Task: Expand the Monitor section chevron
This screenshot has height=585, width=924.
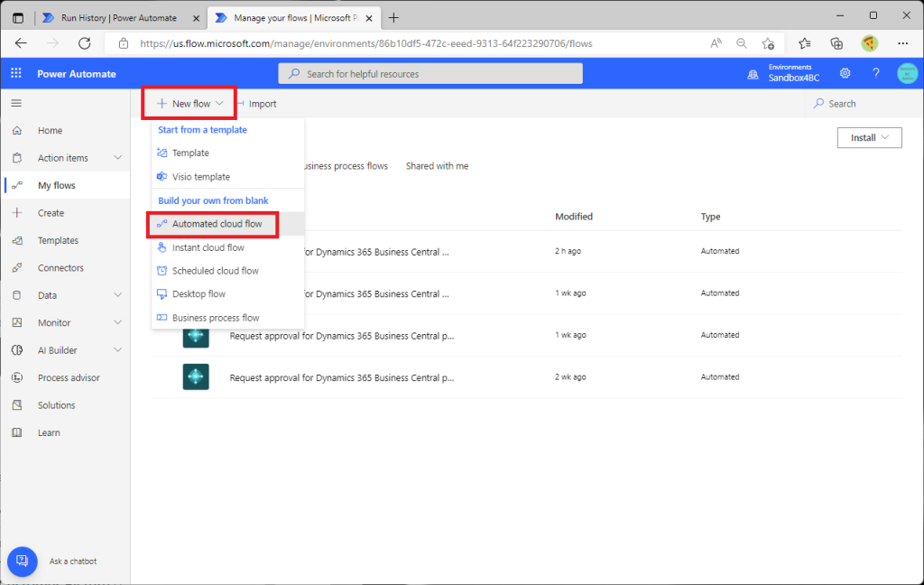Action: point(118,322)
